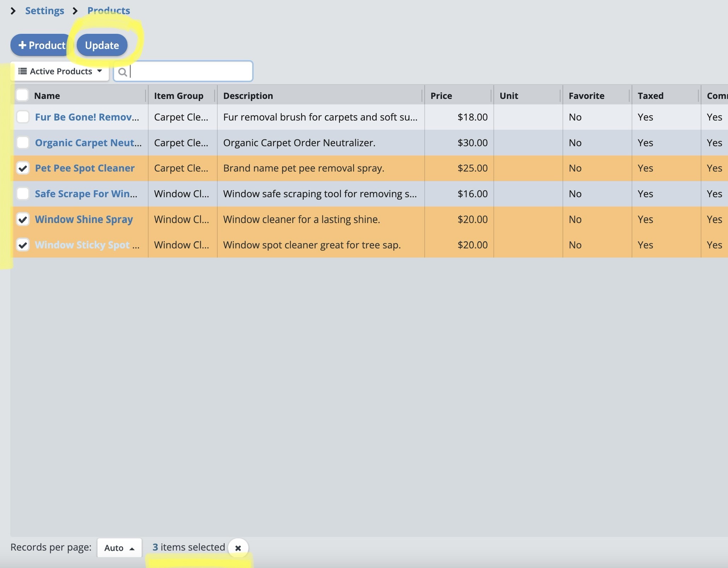Open the Records per page Auto dropdown
Screen dimensions: 728x568
pyautogui.click(x=119, y=548)
